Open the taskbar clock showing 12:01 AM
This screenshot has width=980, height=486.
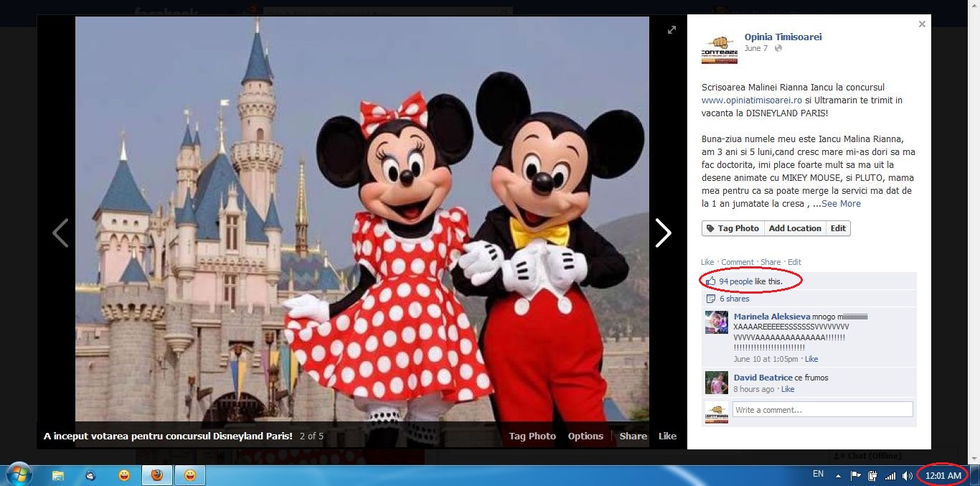coord(943,475)
